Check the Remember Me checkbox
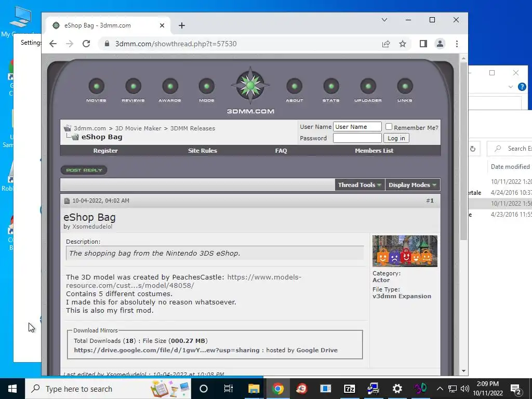This screenshot has width=532, height=399. [389, 127]
